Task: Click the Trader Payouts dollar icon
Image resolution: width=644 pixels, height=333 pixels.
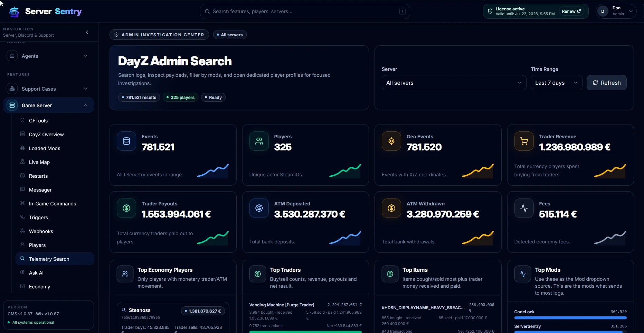Action: point(126,208)
